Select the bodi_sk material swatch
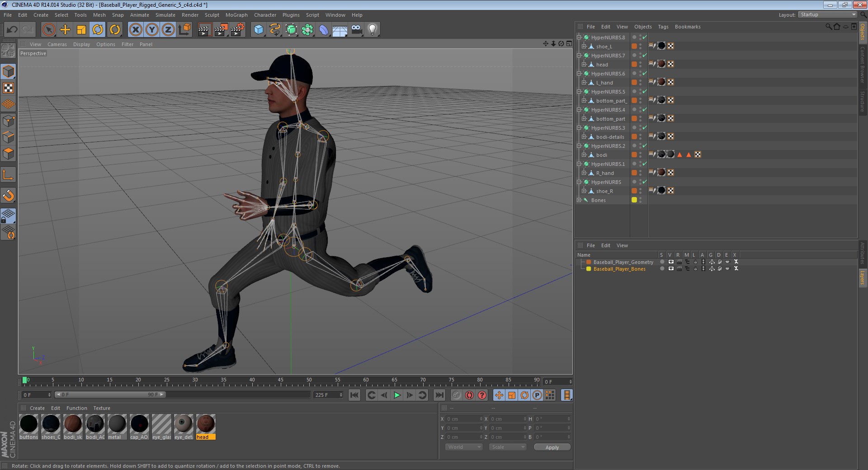This screenshot has height=470, width=868. pyautogui.click(x=73, y=427)
